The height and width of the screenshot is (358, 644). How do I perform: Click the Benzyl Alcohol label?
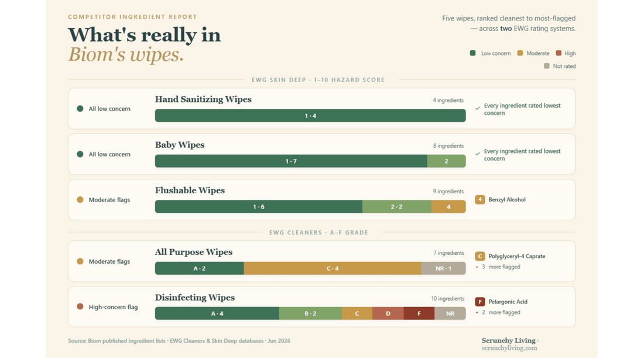(507, 200)
